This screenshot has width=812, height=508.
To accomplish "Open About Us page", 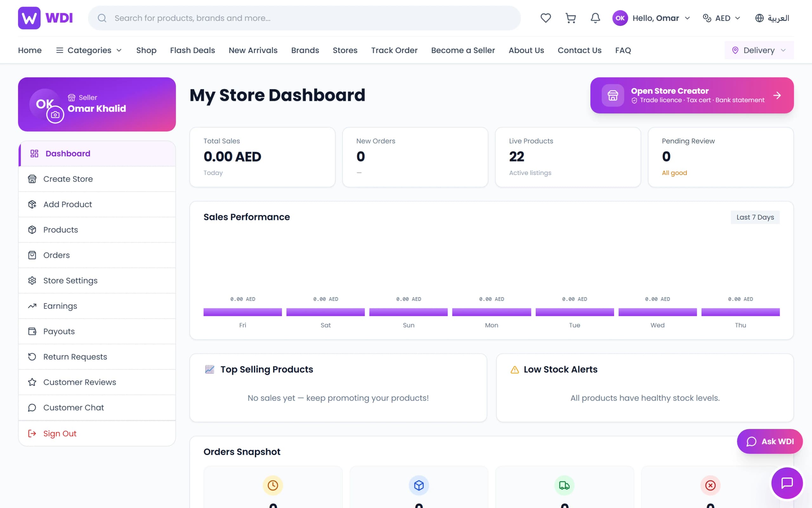I will pyautogui.click(x=526, y=50).
